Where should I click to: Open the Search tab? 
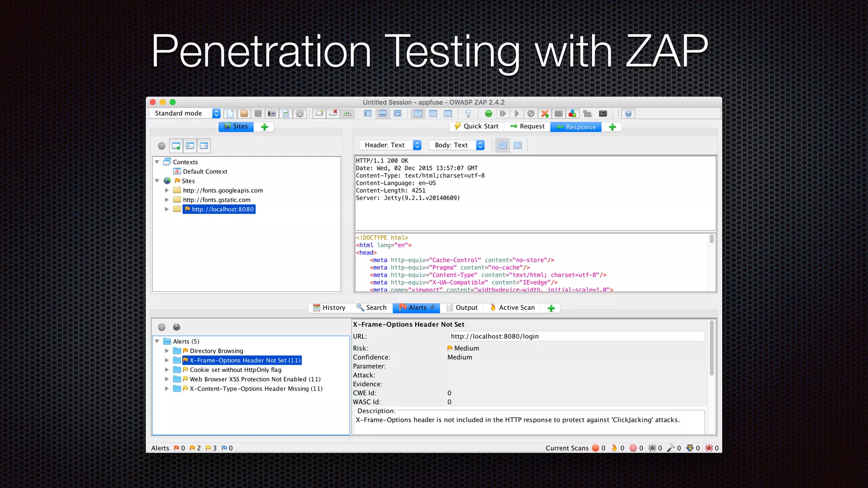pos(371,308)
